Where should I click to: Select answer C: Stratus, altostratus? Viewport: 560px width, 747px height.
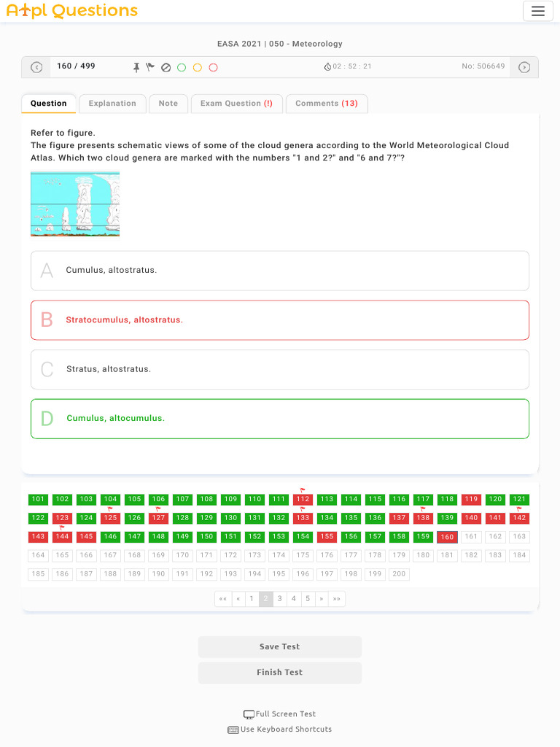[x=280, y=369]
